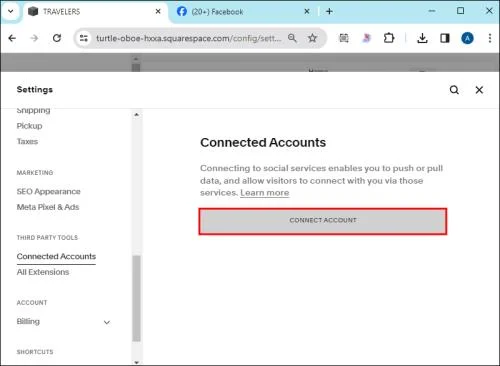The width and height of the screenshot is (500, 366).
Task: Close the Facebook tab
Action: click(307, 11)
